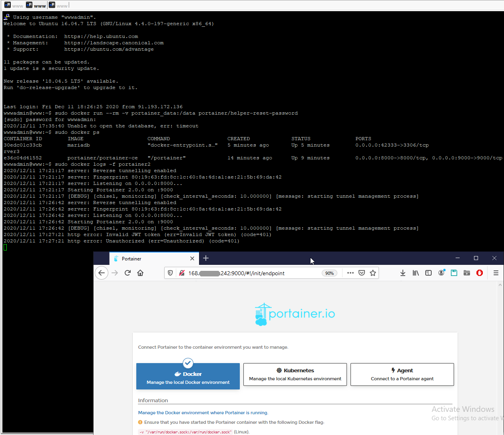504x435 pixels.
Task: Click the insecure connection padlock icon
Action: (182, 273)
